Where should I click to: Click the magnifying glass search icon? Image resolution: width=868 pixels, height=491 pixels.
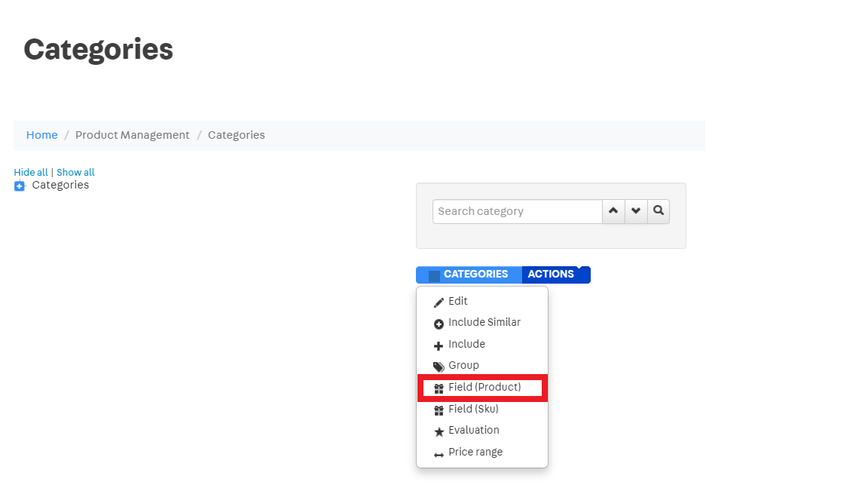(658, 211)
